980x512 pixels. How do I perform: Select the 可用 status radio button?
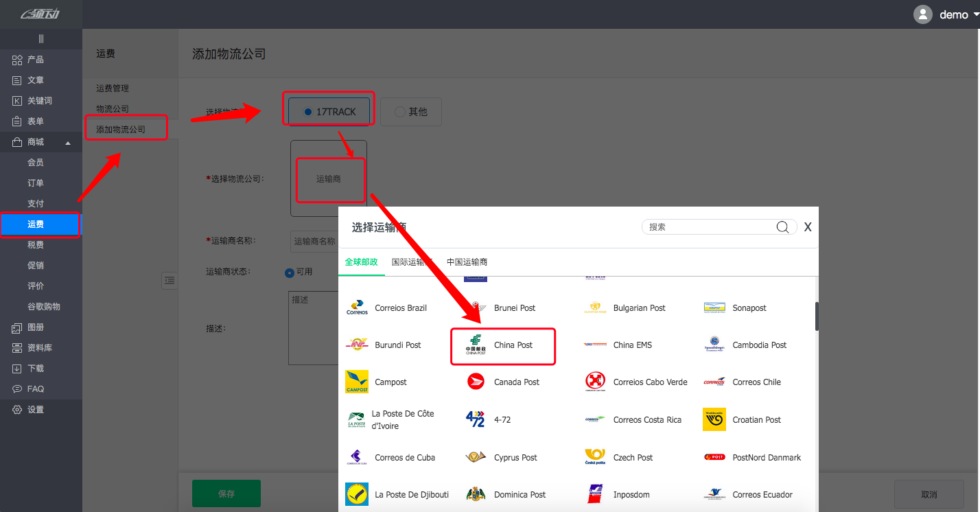290,272
